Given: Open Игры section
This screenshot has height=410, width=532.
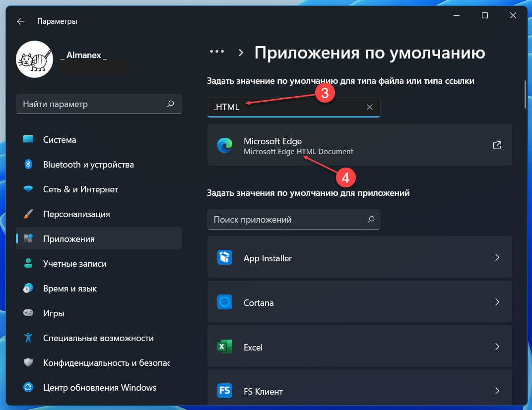Looking at the screenshot, I should (99, 313).
